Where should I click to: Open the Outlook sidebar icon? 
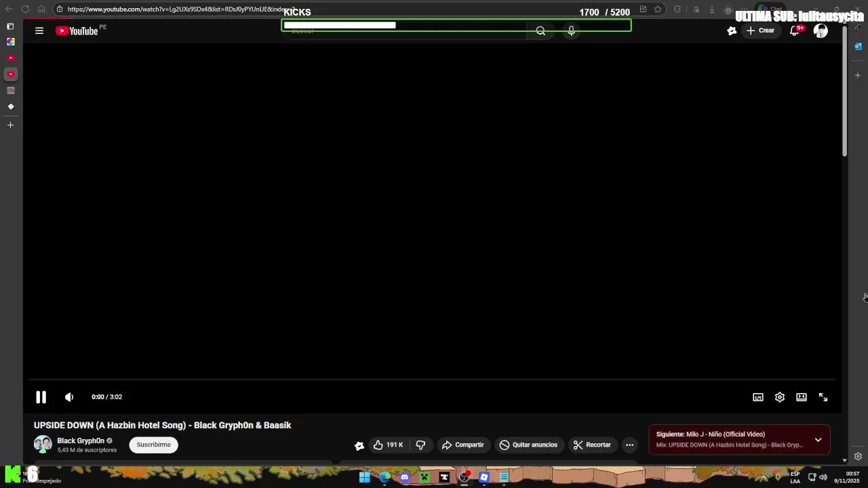point(858,46)
